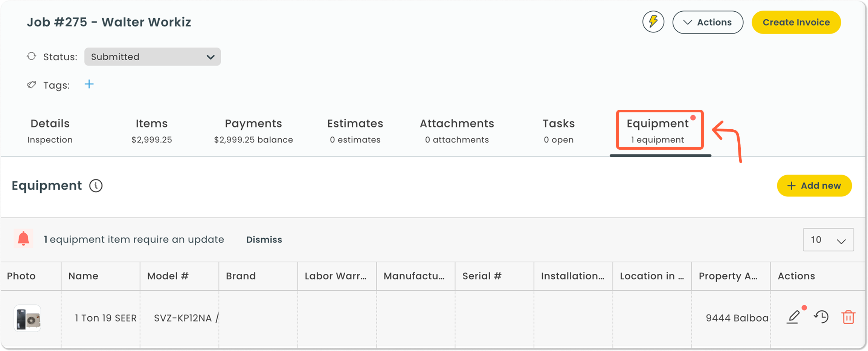Image resolution: width=868 pixels, height=351 pixels.
Task: Click the status refresh arrows icon
Action: tap(32, 57)
